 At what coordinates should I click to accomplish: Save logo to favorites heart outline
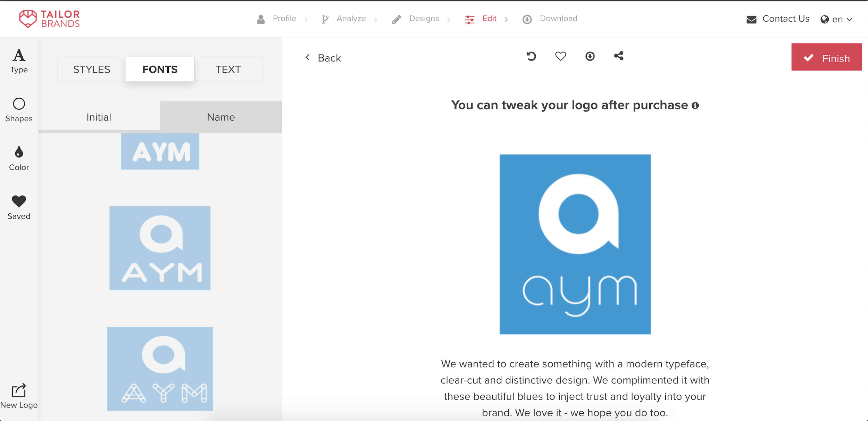pyautogui.click(x=560, y=56)
